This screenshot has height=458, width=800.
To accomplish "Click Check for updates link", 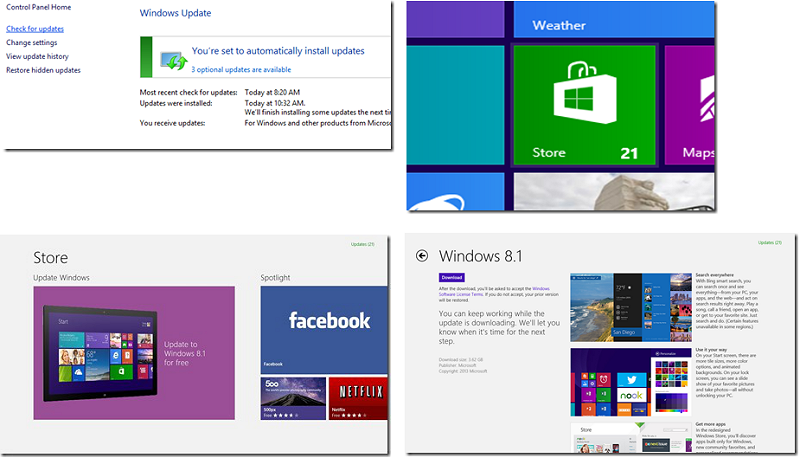I will pos(35,29).
